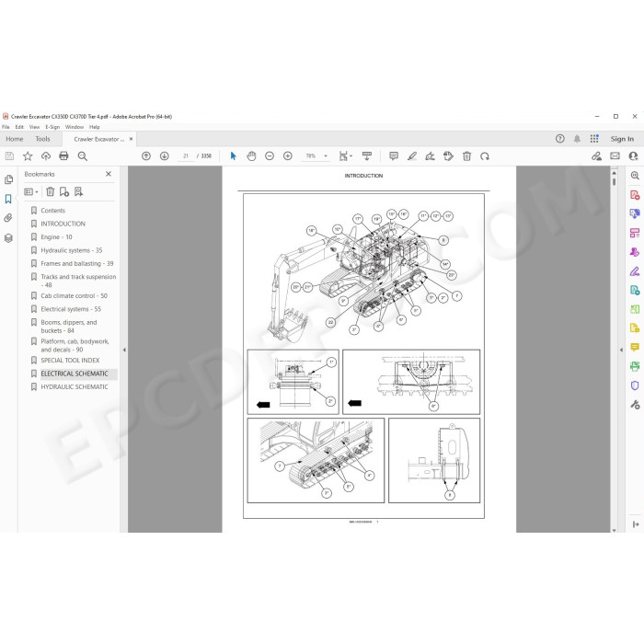
Task: Go to the next page arrow
Action: 165,156
